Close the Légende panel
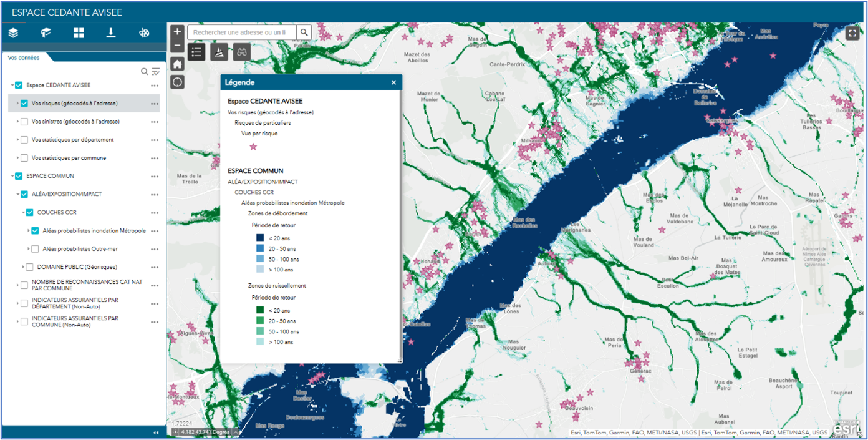 click(x=393, y=82)
